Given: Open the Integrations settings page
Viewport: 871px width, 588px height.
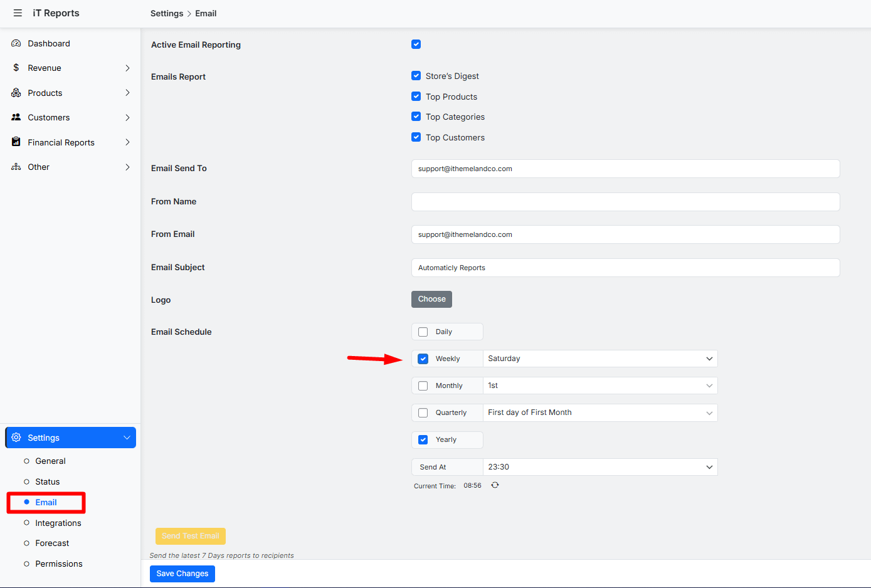Looking at the screenshot, I should 58,523.
